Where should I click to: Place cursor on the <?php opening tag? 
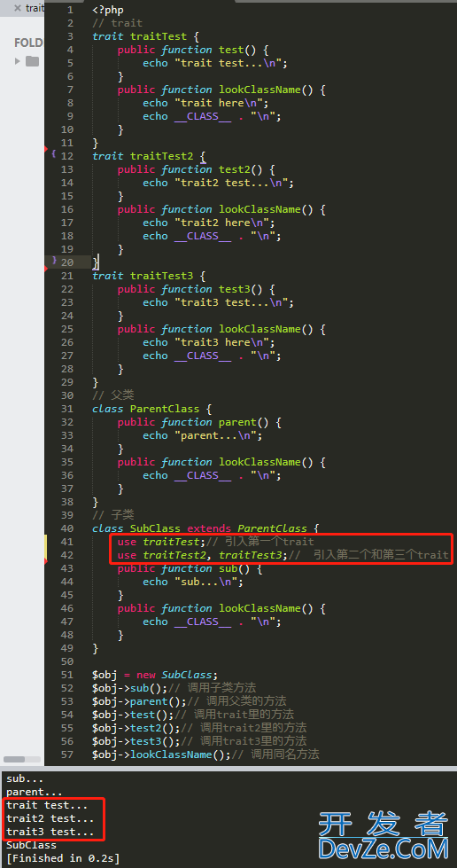tap(108, 10)
